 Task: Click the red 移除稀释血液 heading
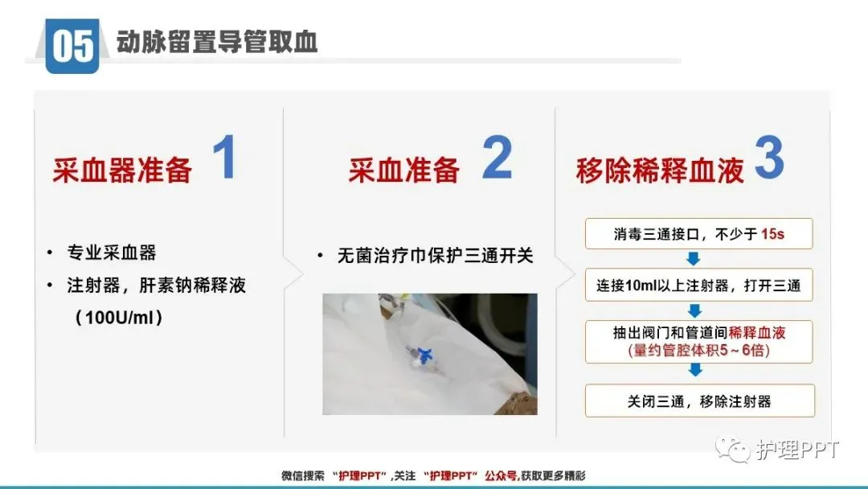[660, 170]
